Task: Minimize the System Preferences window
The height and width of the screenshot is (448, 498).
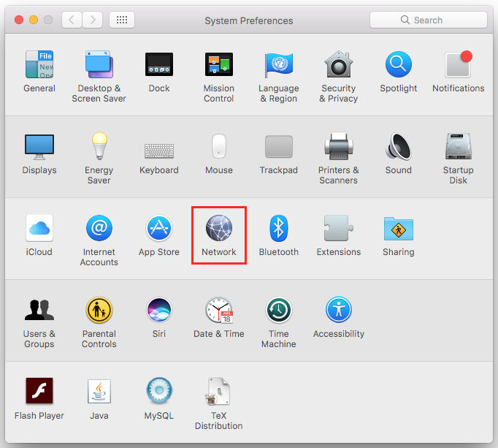Action: pos(34,20)
